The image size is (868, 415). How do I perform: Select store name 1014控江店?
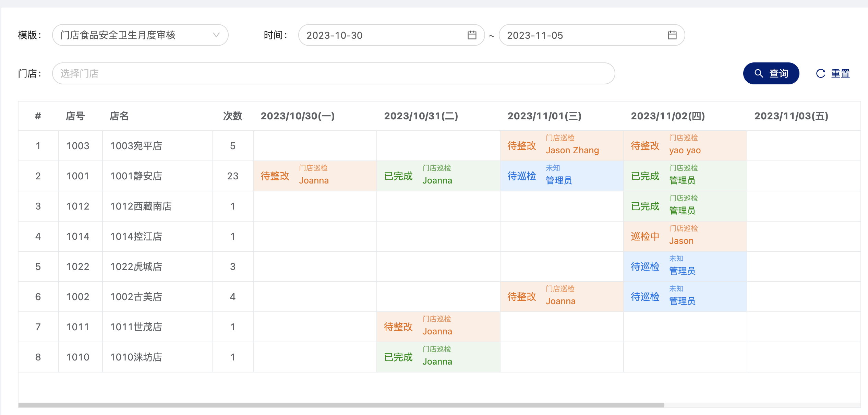coord(136,236)
